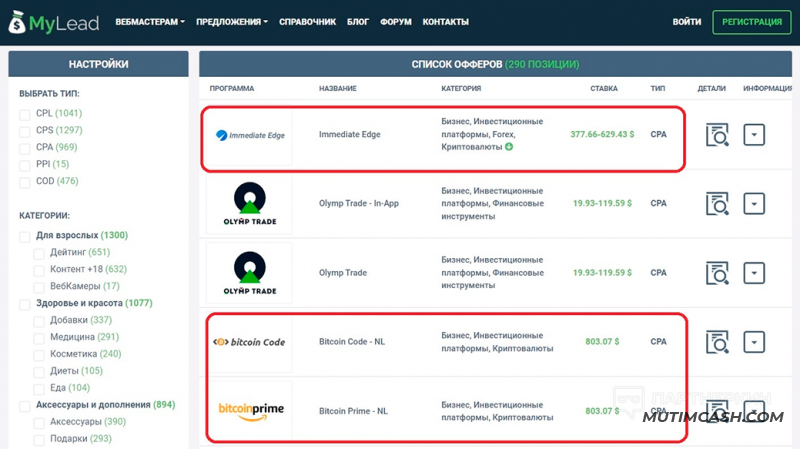
Task: Click the Настройки panel header
Action: [98, 64]
